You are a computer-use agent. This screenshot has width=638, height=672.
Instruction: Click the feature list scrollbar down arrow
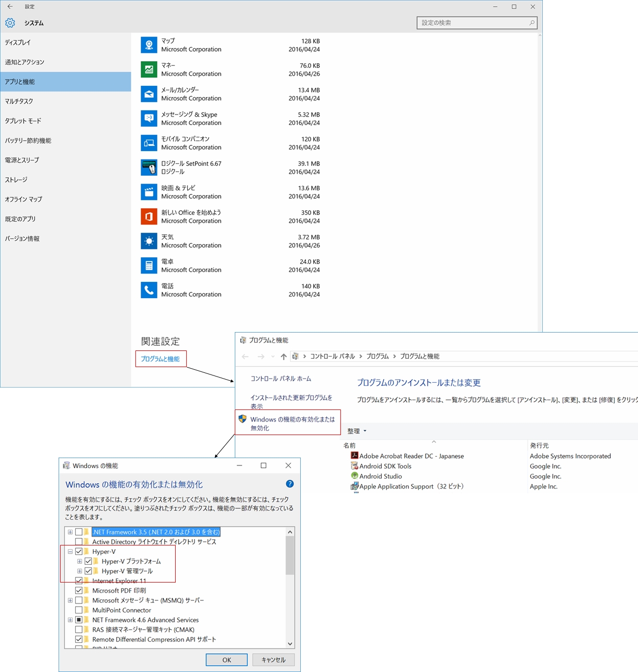[290, 644]
